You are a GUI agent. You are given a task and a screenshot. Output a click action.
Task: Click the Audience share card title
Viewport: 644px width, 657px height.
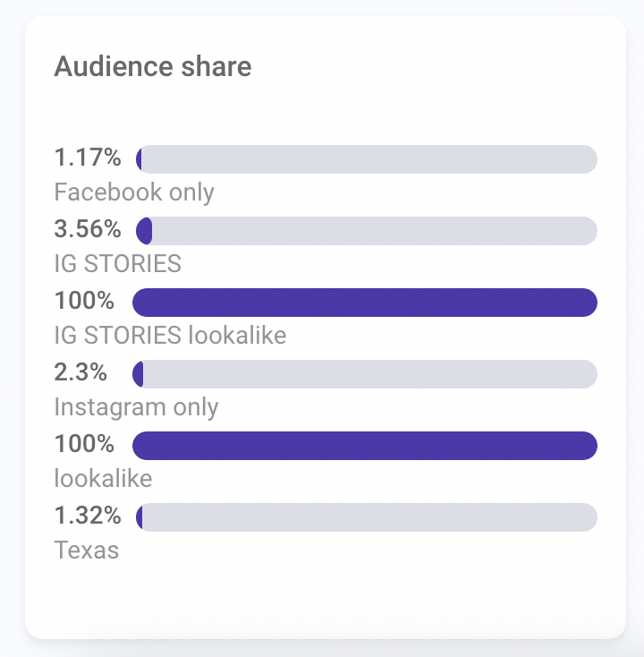153,66
